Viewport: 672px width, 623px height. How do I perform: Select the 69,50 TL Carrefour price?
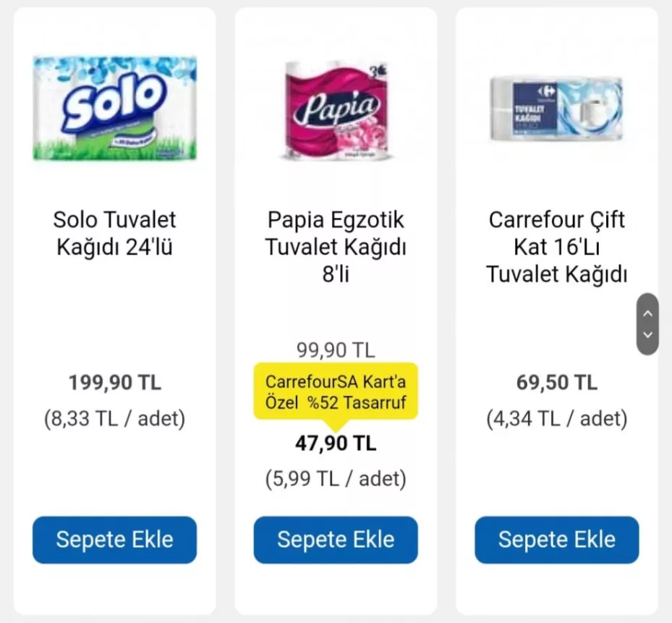coord(556,383)
